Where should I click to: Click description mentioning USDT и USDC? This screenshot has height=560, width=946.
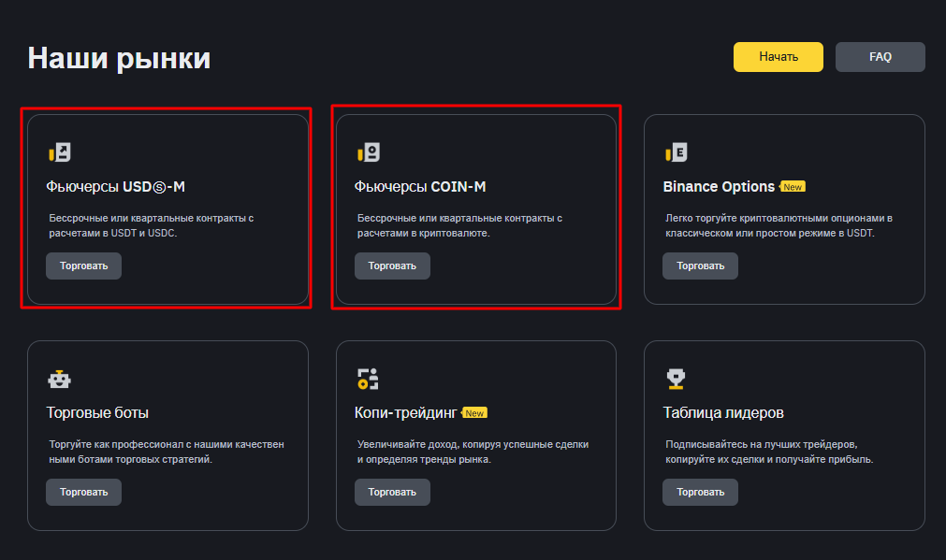152,225
